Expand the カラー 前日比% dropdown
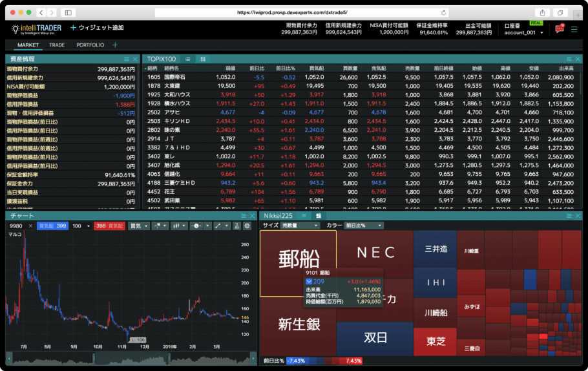 click(364, 226)
